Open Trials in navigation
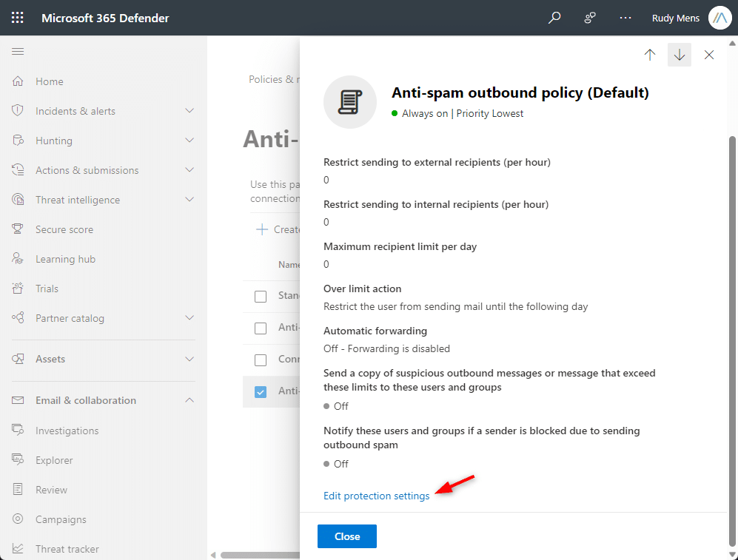Screen dimensions: 738x560 tap(47, 289)
